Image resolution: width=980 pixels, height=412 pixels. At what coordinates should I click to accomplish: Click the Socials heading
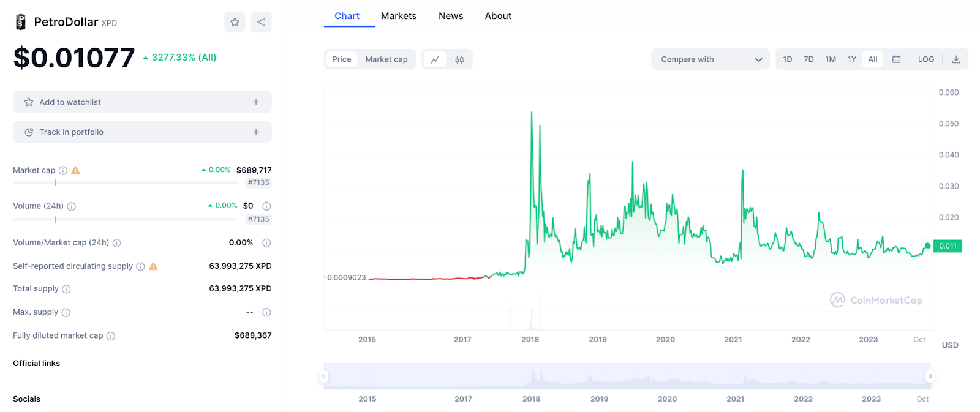coord(27,399)
